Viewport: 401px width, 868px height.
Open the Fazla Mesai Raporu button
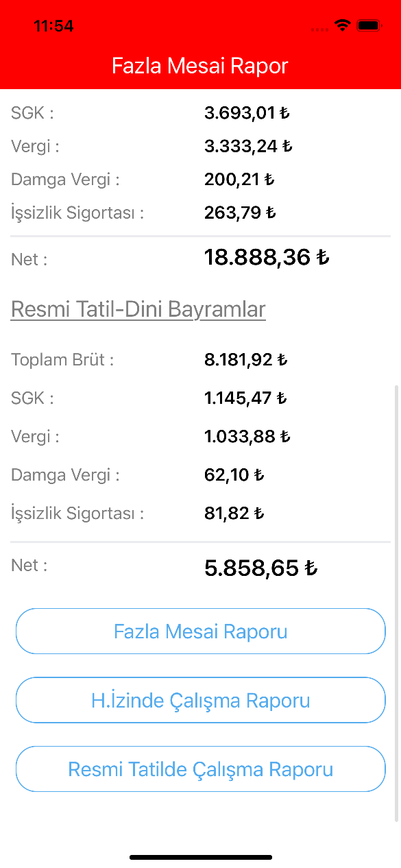(200, 631)
